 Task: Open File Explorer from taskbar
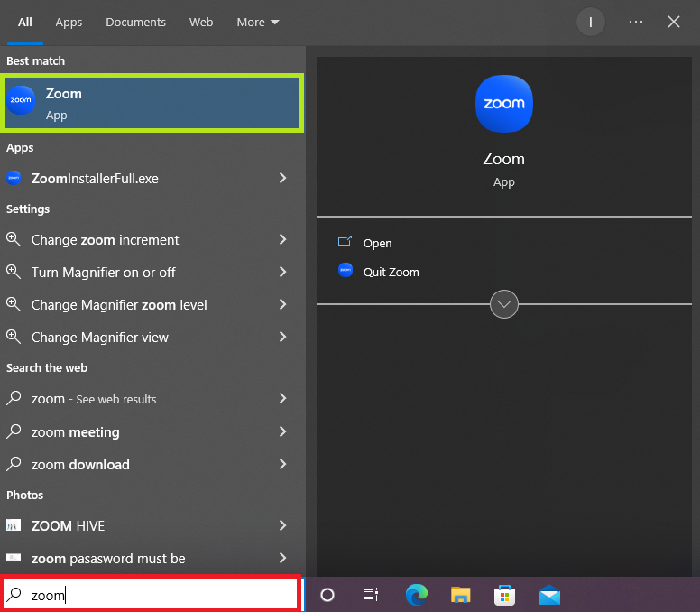460,595
